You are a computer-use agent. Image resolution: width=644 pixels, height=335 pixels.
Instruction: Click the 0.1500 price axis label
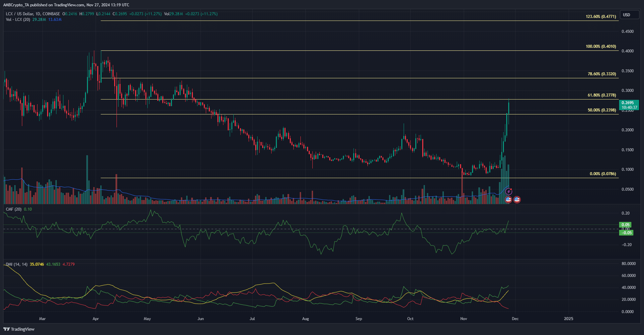[x=627, y=150]
